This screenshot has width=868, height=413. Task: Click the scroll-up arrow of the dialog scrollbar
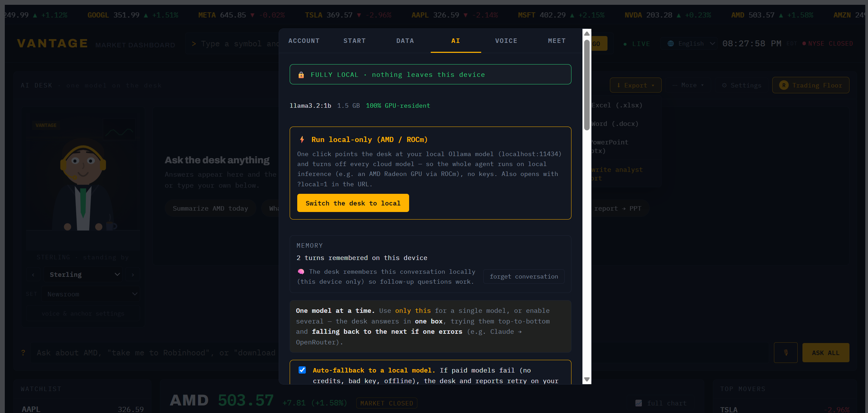(587, 34)
